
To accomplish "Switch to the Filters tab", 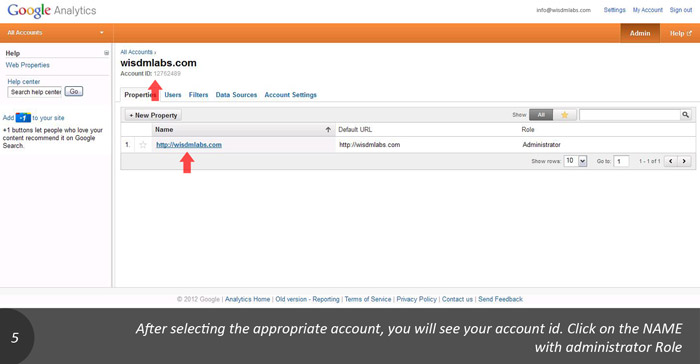I will click(x=198, y=95).
